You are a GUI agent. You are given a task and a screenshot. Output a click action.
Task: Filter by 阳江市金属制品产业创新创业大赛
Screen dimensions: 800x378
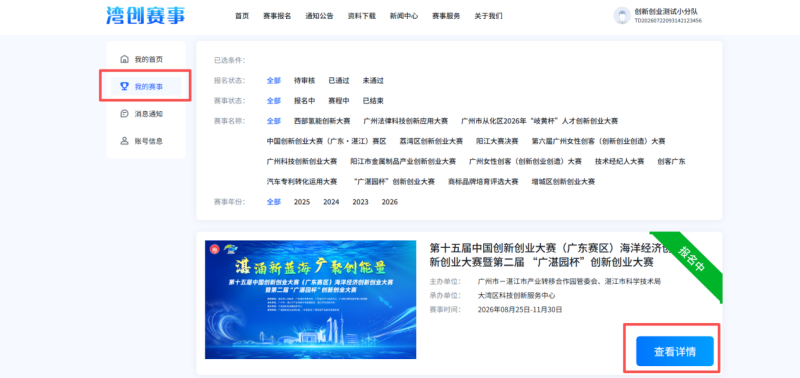403,161
